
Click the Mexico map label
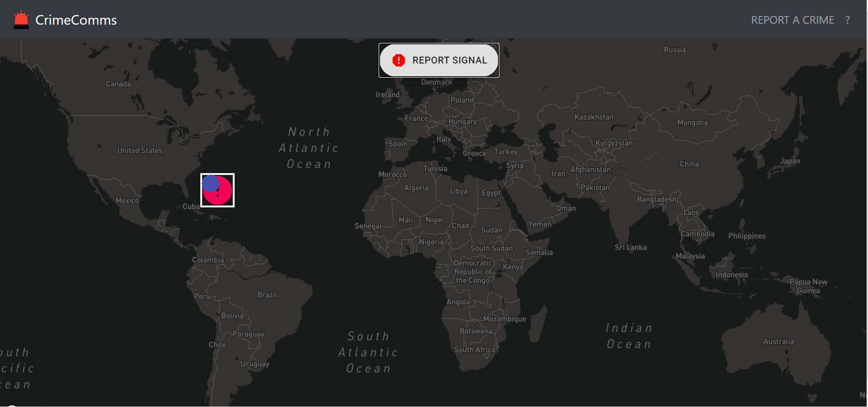coord(127,200)
